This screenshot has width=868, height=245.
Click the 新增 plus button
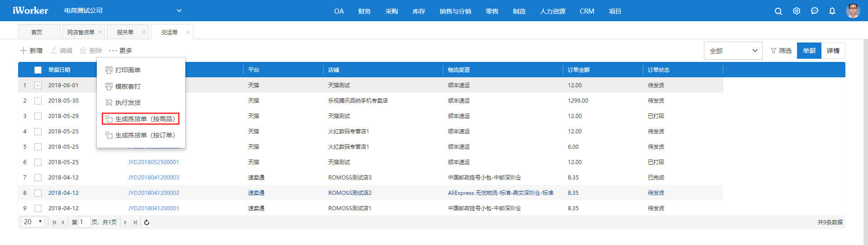[x=31, y=51]
